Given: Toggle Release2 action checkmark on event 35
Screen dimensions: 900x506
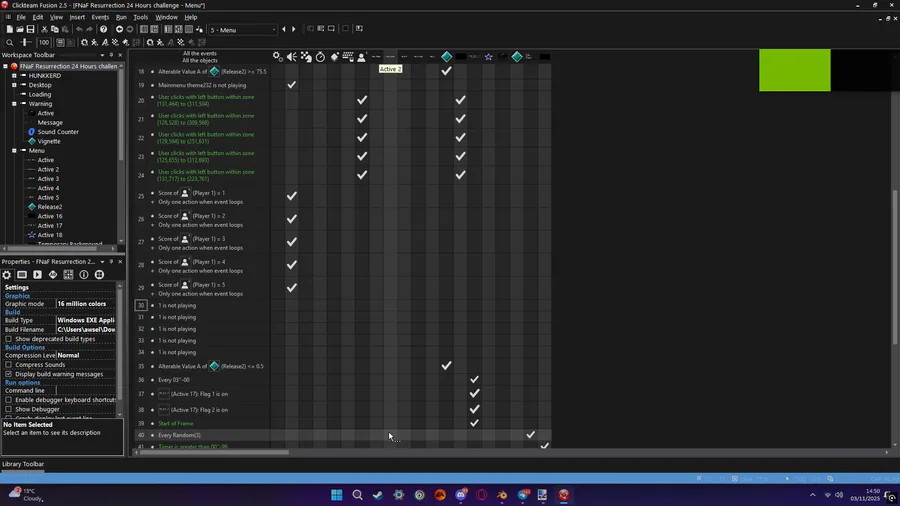Looking at the screenshot, I should tap(446, 365).
